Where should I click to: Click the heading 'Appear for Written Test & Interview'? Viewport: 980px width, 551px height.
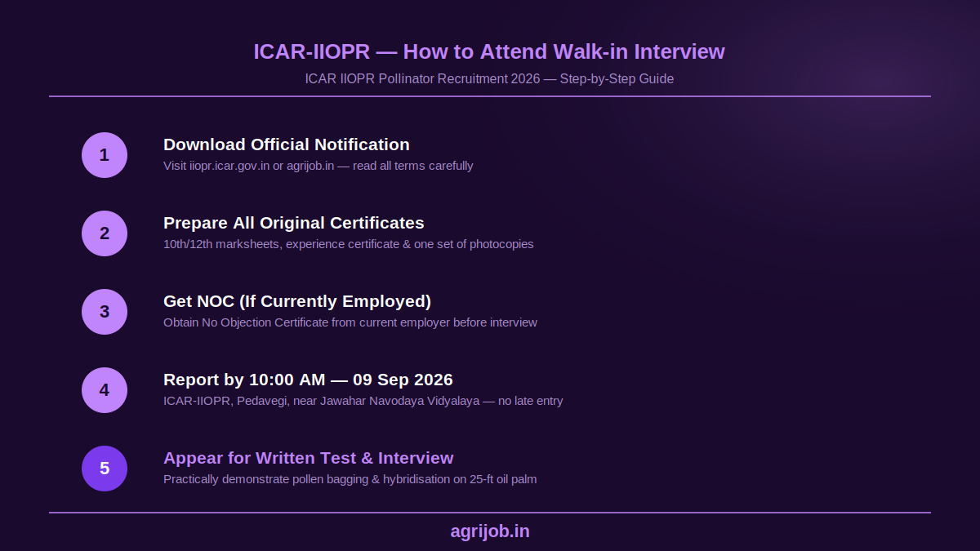pos(309,458)
